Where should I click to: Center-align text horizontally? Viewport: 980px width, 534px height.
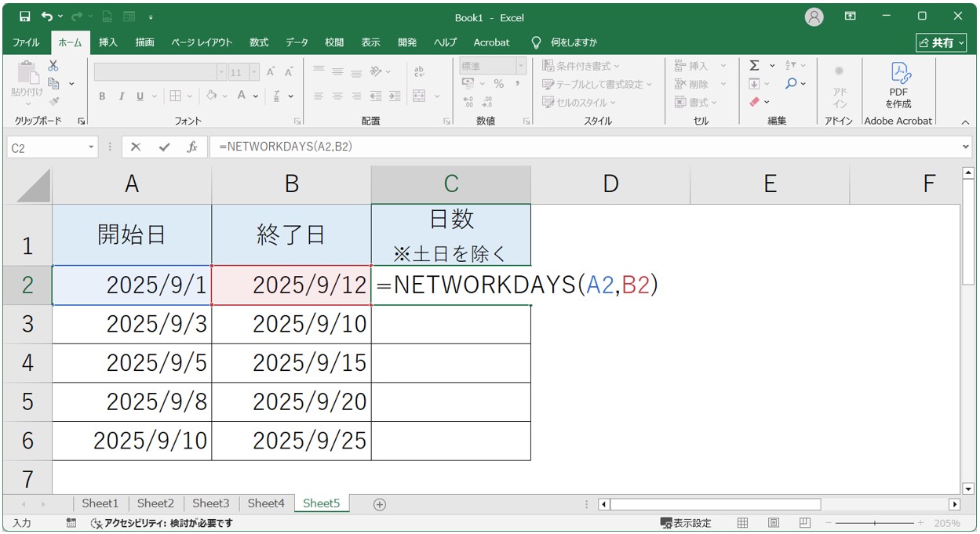click(x=338, y=96)
